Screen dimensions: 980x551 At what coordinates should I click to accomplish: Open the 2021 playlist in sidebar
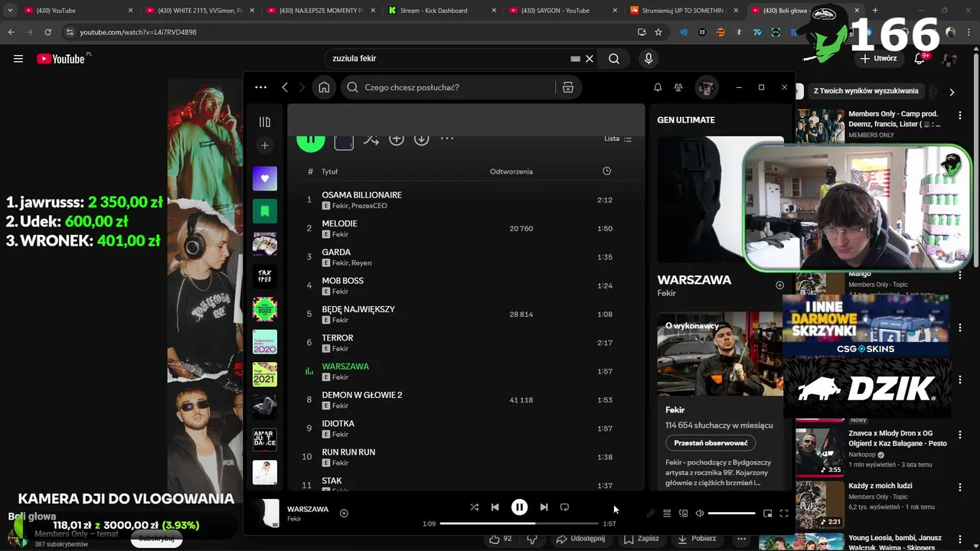click(x=265, y=374)
